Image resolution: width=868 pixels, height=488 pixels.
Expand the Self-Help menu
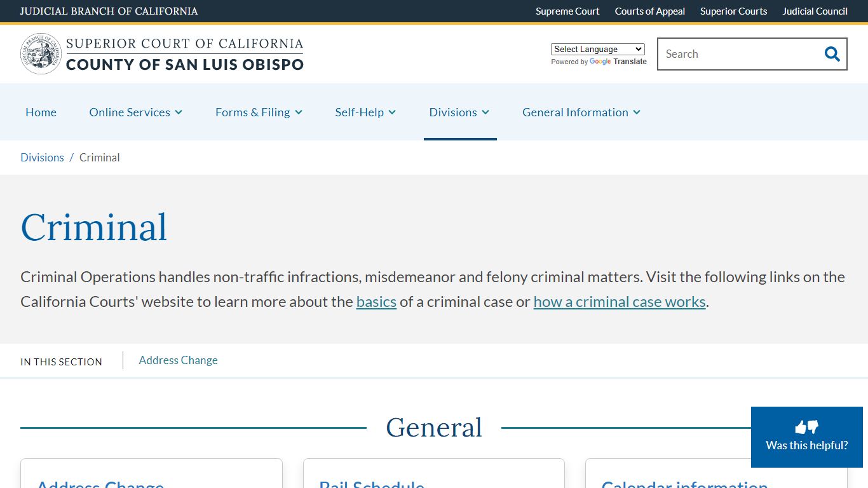(x=365, y=112)
